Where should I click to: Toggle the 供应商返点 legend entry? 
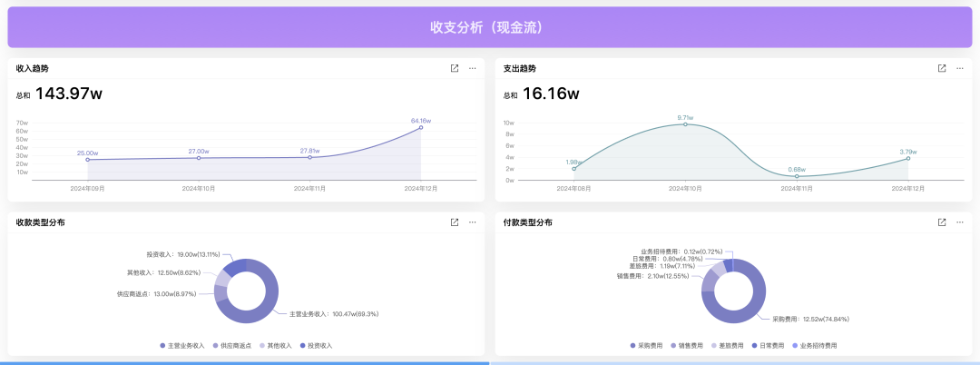pyautogui.click(x=231, y=346)
